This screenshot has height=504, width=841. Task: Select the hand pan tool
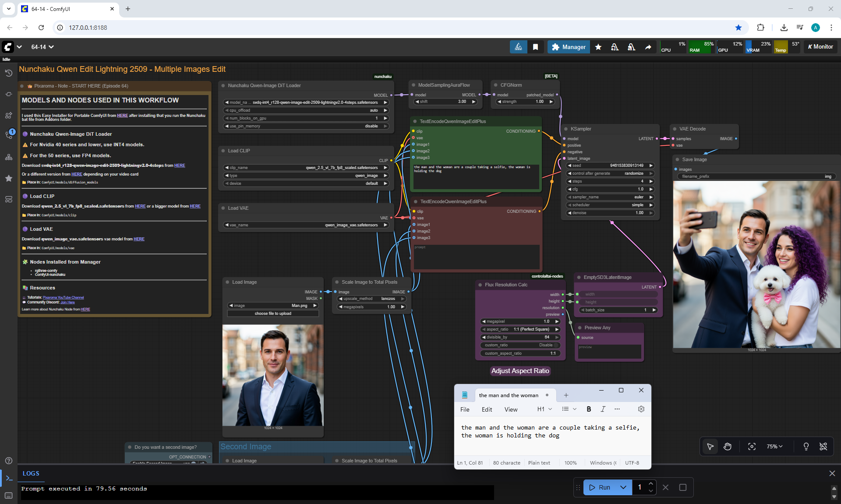(x=728, y=447)
